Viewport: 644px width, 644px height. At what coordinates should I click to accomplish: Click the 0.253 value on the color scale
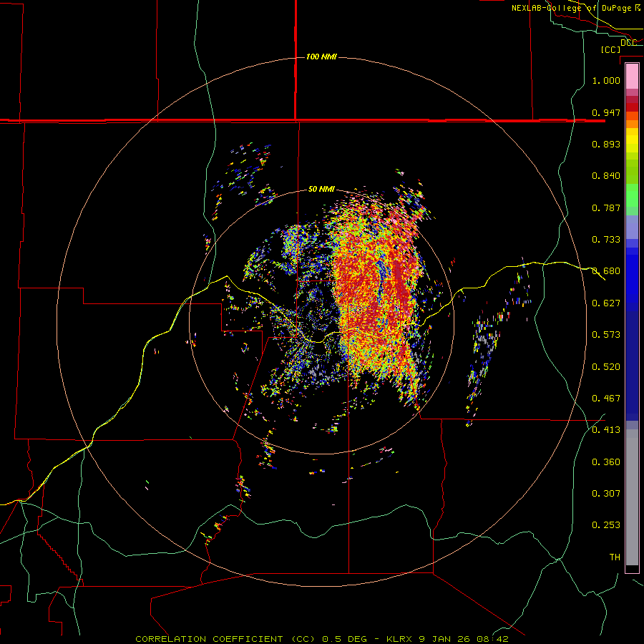606,525
